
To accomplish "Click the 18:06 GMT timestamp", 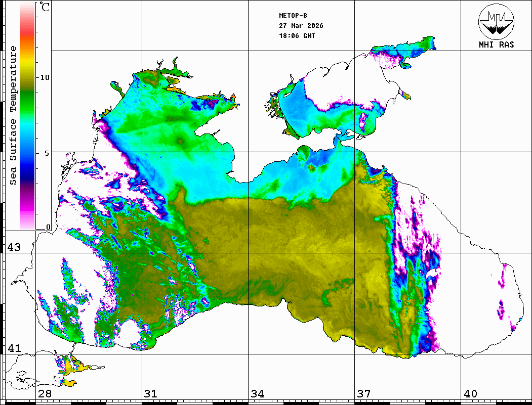I will [297, 36].
